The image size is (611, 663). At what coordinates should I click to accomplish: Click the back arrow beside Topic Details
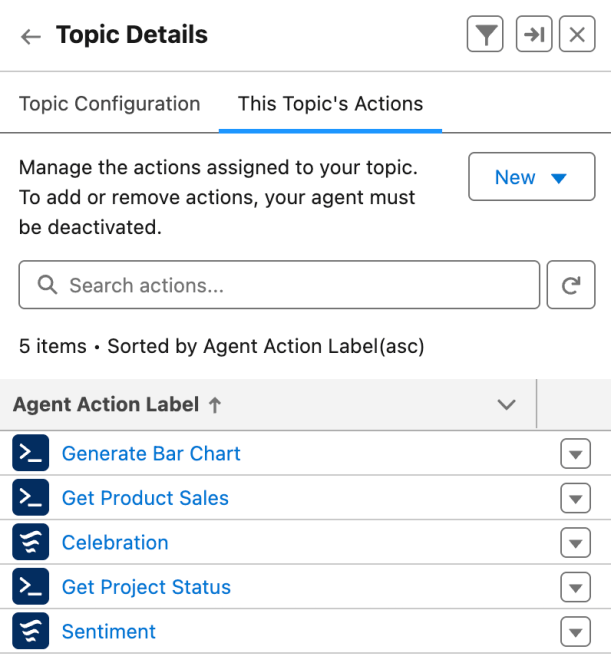[x=31, y=37]
